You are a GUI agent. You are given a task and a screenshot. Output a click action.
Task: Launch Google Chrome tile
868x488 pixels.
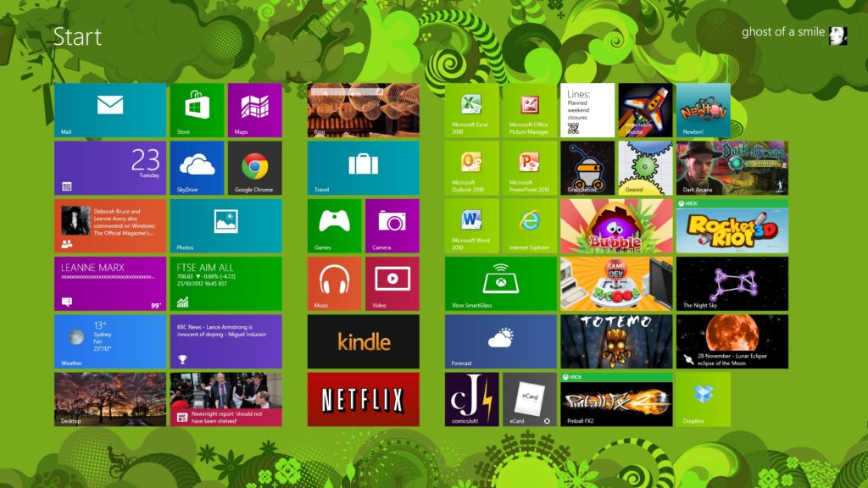pos(254,168)
